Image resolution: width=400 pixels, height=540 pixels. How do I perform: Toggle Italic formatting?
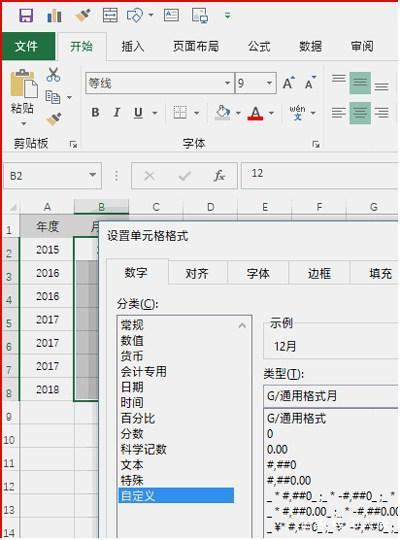click(x=117, y=113)
